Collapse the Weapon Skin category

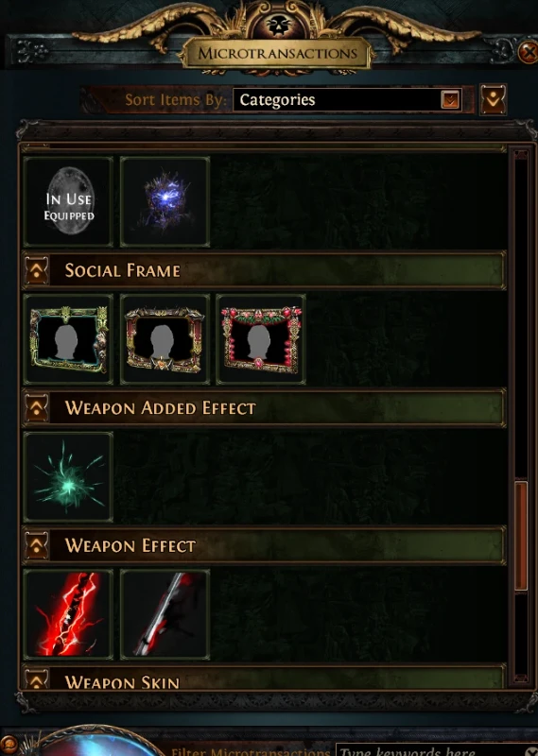(x=37, y=679)
